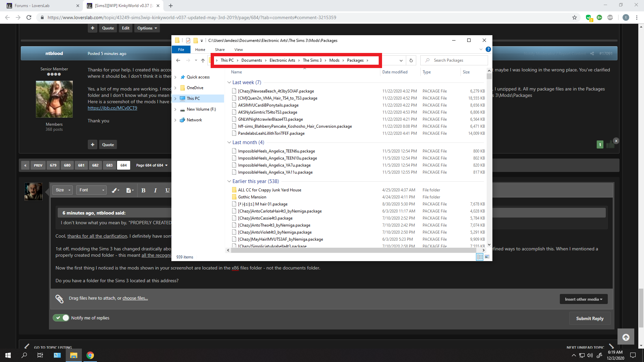644x362 pixels.
Task: Collapse the Last week group
Action: pos(229,82)
